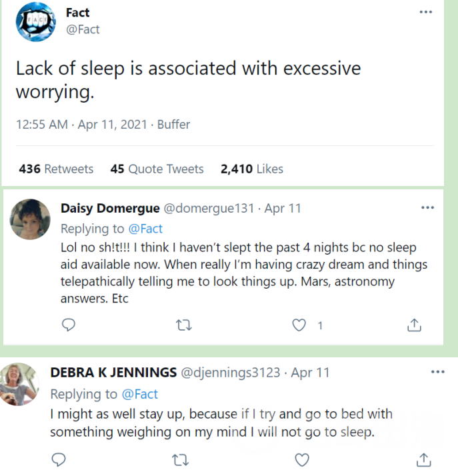Open Daisy Domergue's profile picture

31,219
